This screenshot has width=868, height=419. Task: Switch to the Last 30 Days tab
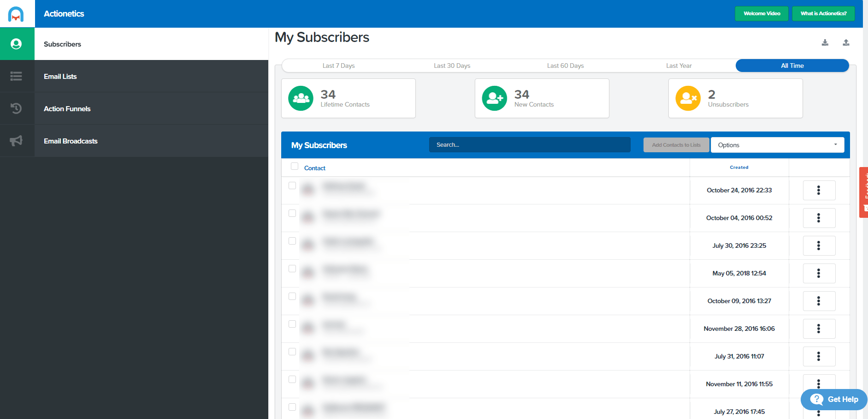point(452,66)
